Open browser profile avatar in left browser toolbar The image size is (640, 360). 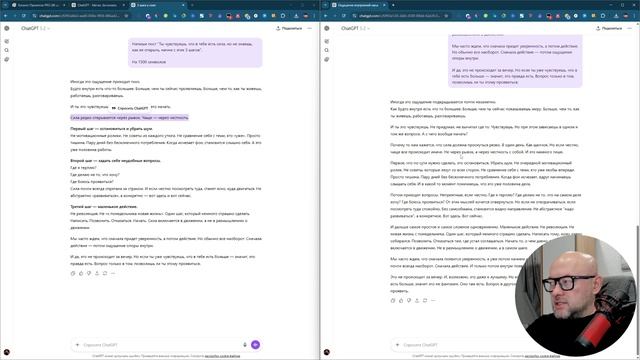coord(306,16)
